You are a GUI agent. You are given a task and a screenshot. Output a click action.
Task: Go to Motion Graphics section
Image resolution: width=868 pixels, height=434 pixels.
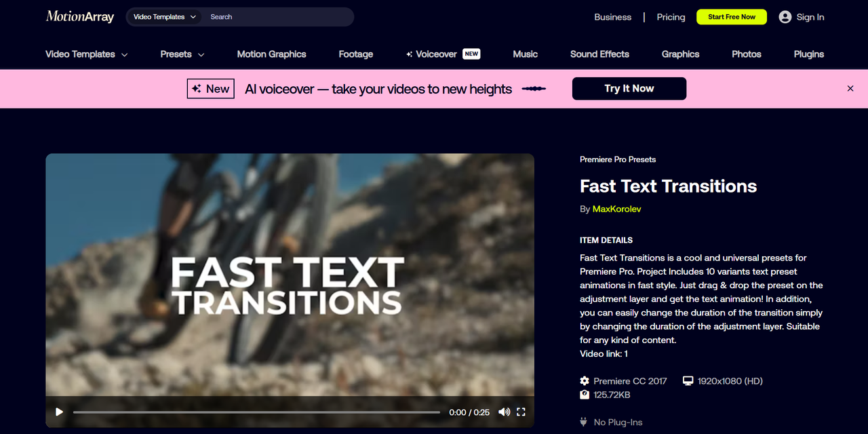pyautogui.click(x=271, y=54)
